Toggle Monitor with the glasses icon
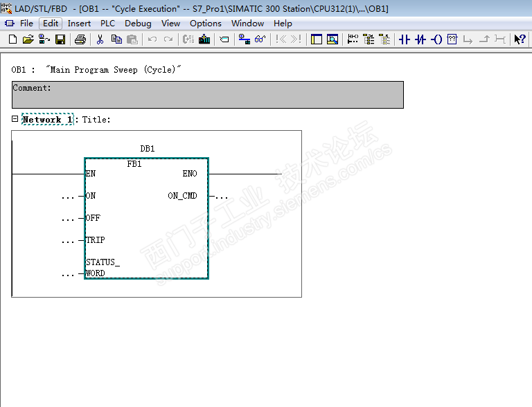 click(x=260, y=39)
